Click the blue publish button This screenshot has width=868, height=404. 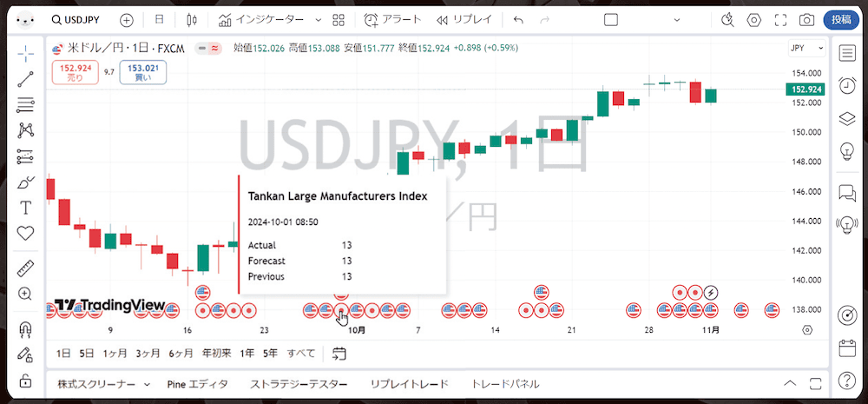841,20
